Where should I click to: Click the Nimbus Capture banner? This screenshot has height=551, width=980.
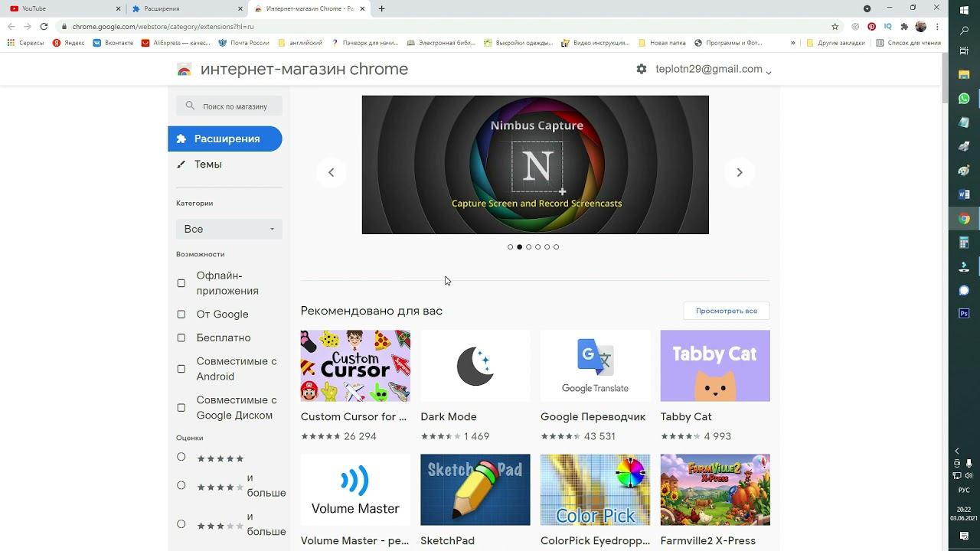tap(535, 165)
